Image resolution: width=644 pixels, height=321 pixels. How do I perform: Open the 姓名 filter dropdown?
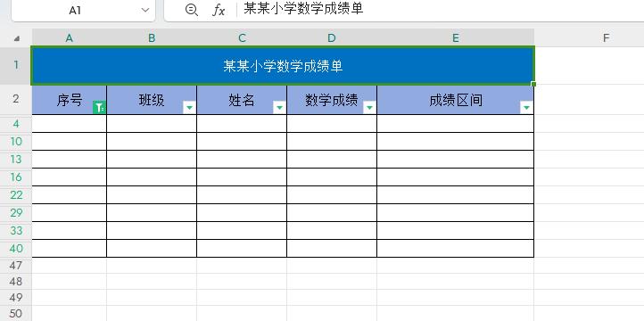(279, 108)
